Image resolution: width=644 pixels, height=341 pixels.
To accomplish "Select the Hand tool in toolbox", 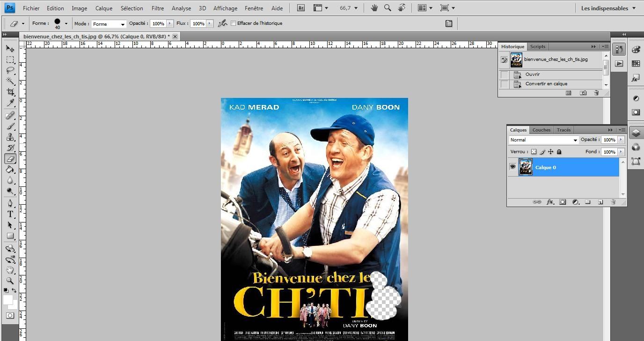I will (x=10, y=270).
